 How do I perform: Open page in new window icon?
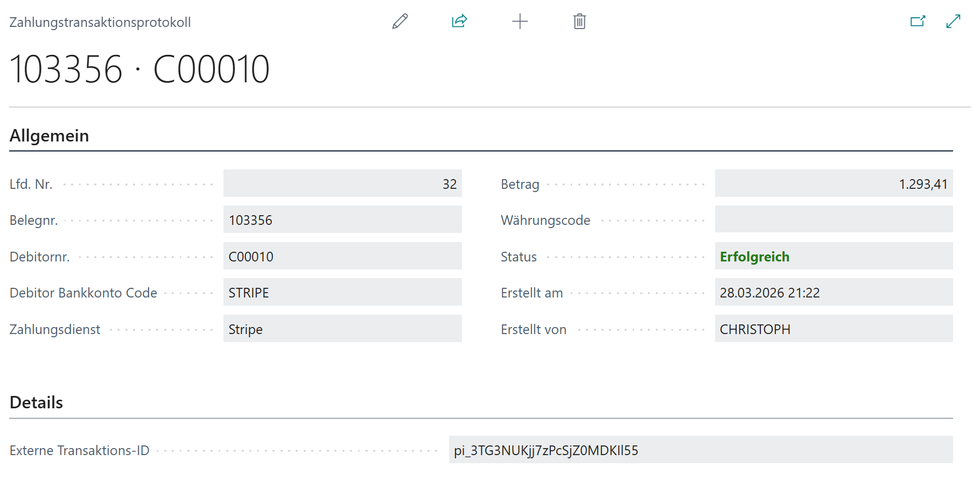(918, 22)
